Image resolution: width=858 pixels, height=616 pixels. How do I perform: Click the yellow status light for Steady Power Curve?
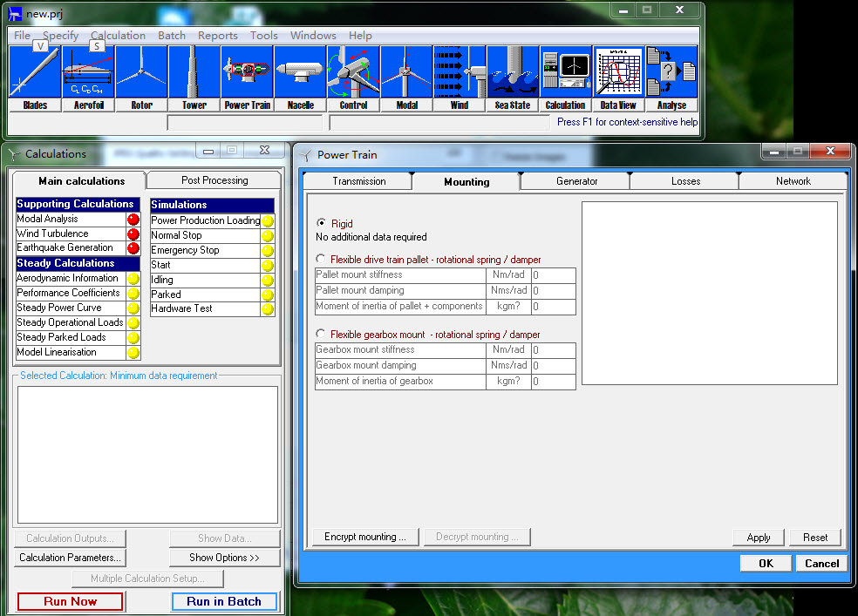[133, 308]
